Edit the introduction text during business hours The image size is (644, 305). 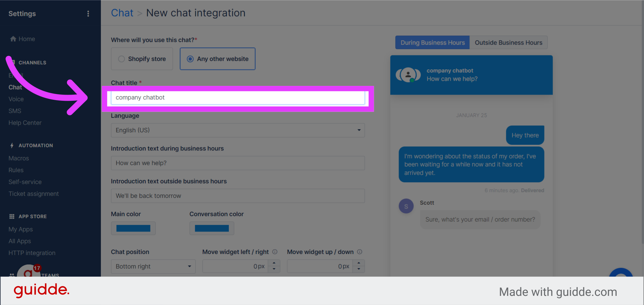coord(238,163)
